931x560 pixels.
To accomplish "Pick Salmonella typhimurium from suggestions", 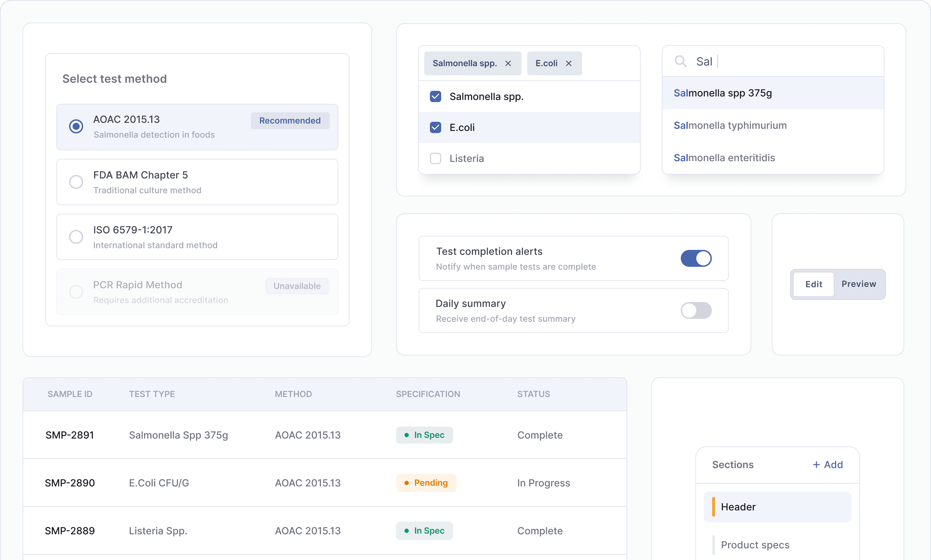I will [730, 126].
